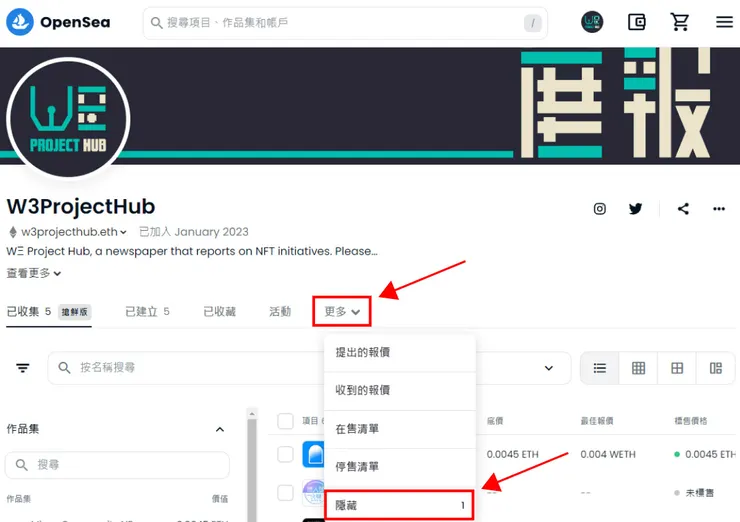Click the W3ProjectHub profile picture
The width and height of the screenshot is (740, 522).
pos(68,118)
